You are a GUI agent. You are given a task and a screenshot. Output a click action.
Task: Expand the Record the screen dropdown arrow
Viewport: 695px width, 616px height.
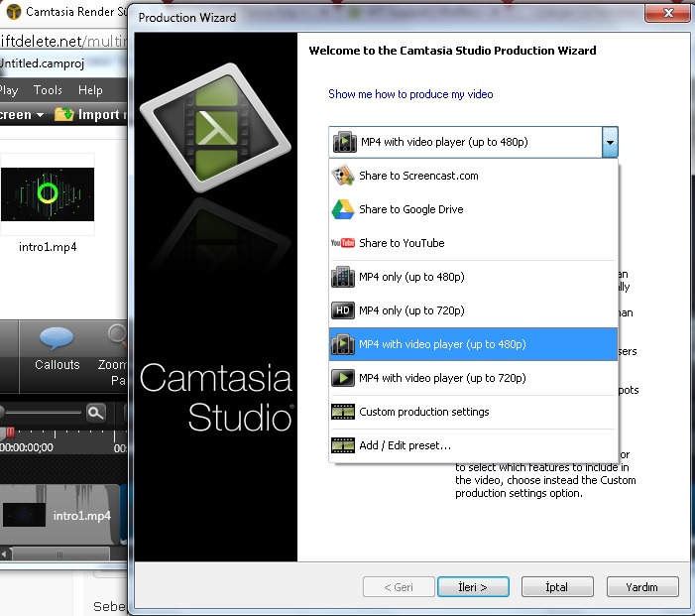tap(40, 114)
